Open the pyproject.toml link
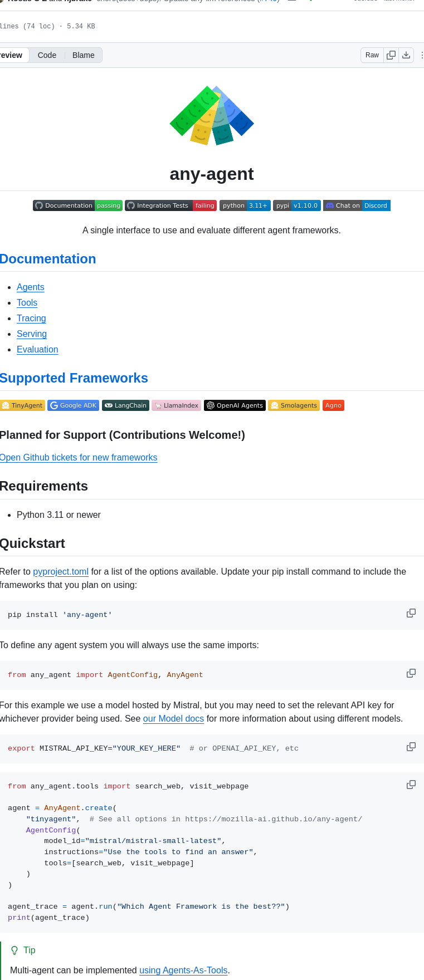This screenshot has height=980, width=424. [x=60, y=571]
